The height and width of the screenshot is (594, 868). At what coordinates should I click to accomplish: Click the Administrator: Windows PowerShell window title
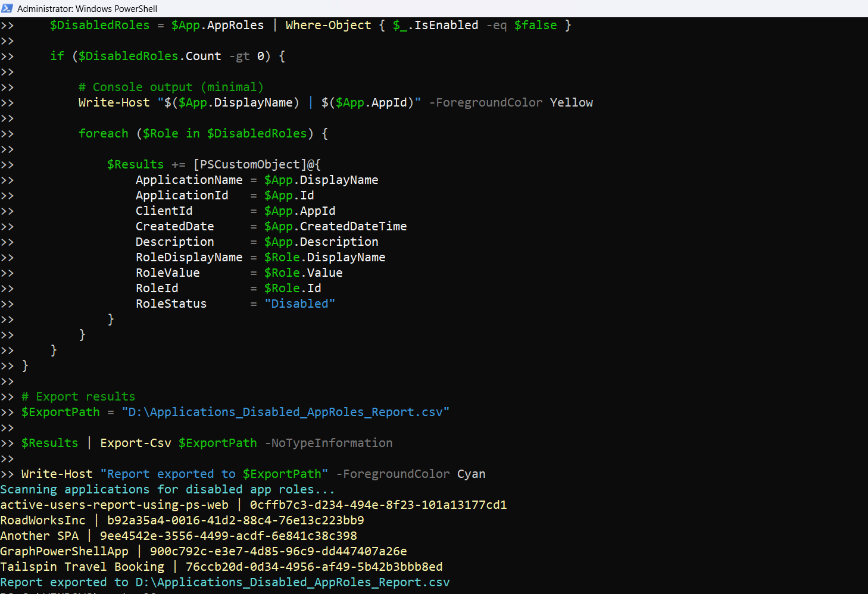tap(87, 8)
